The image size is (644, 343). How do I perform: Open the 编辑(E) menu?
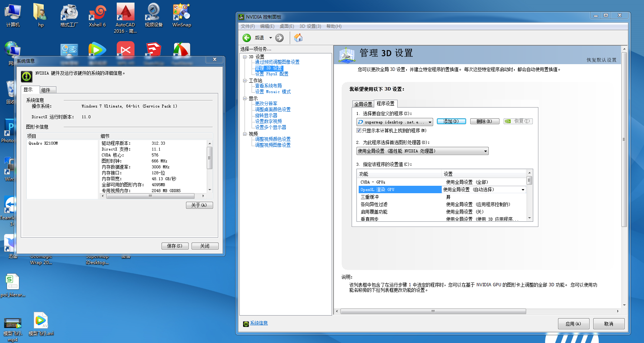coord(267,26)
